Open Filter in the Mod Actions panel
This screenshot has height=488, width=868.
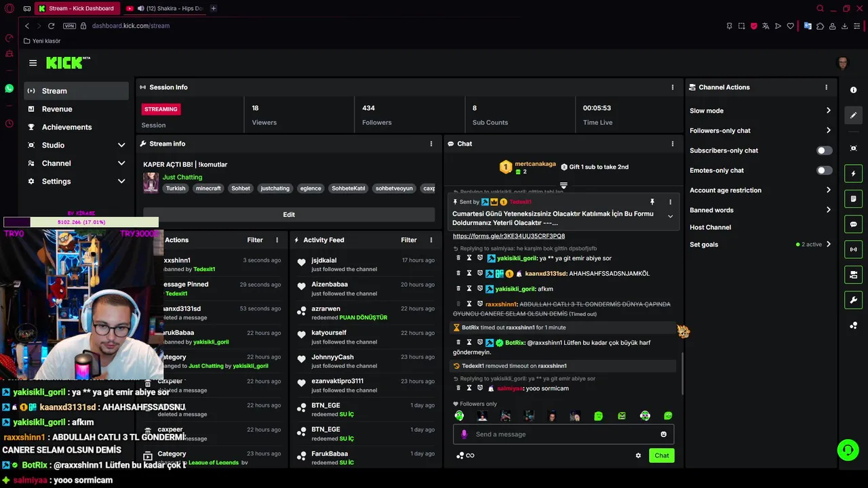(x=255, y=240)
